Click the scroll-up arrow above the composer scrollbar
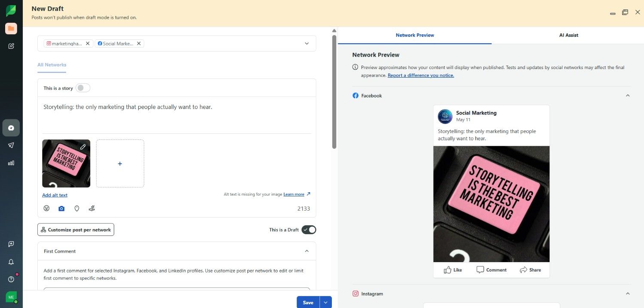644x308 pixels. [334, 31]
